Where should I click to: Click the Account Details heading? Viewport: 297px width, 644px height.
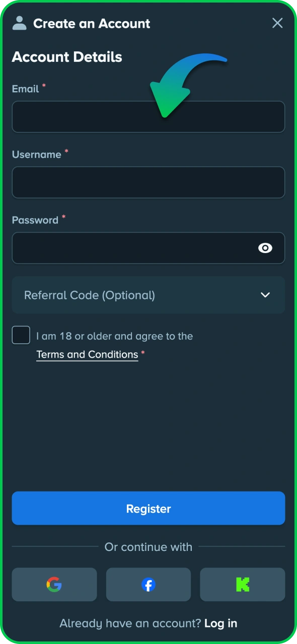coord(67,57)
